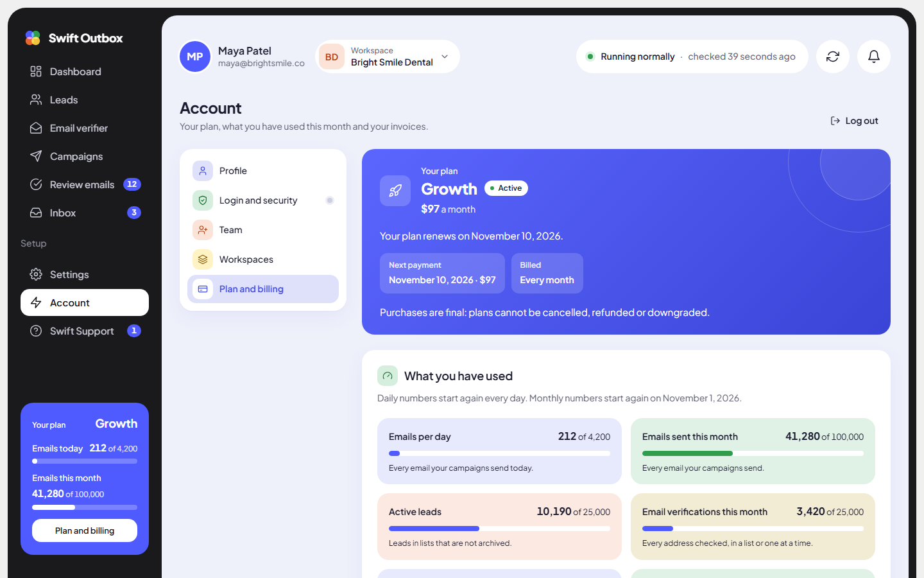Open the Leads page from sidebar
Image resolution: width=924 pixels, height=578 pixels.
click(x=85, y=100)
